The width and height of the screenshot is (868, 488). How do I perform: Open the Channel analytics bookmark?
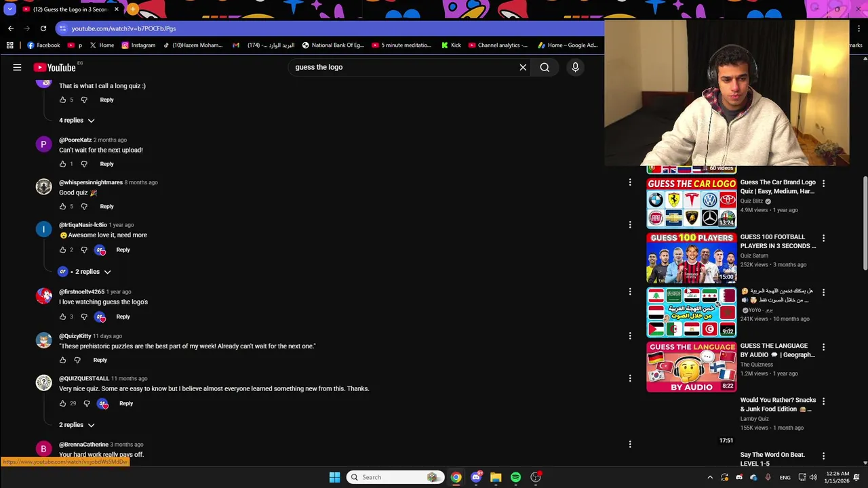497,45
